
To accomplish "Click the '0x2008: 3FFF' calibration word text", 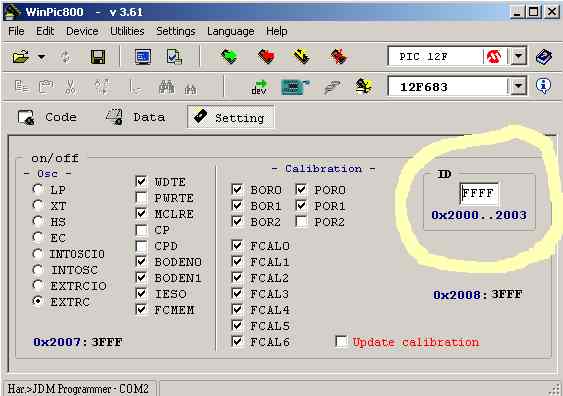I will tap(478, 295).
